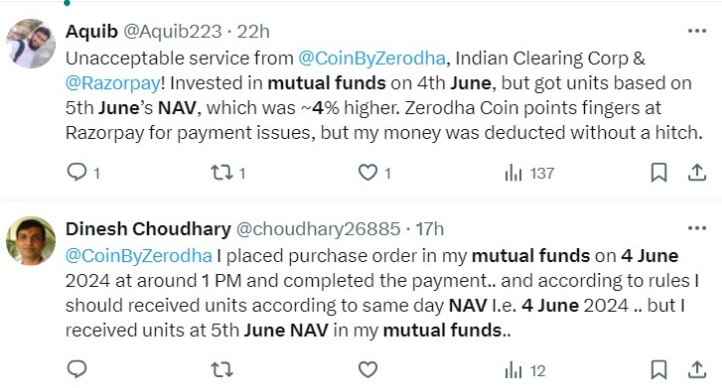Viewport: 722px width, 388px height.
Task: Open more options on Aquib's tweet
Action: click(x=697, y=31)
